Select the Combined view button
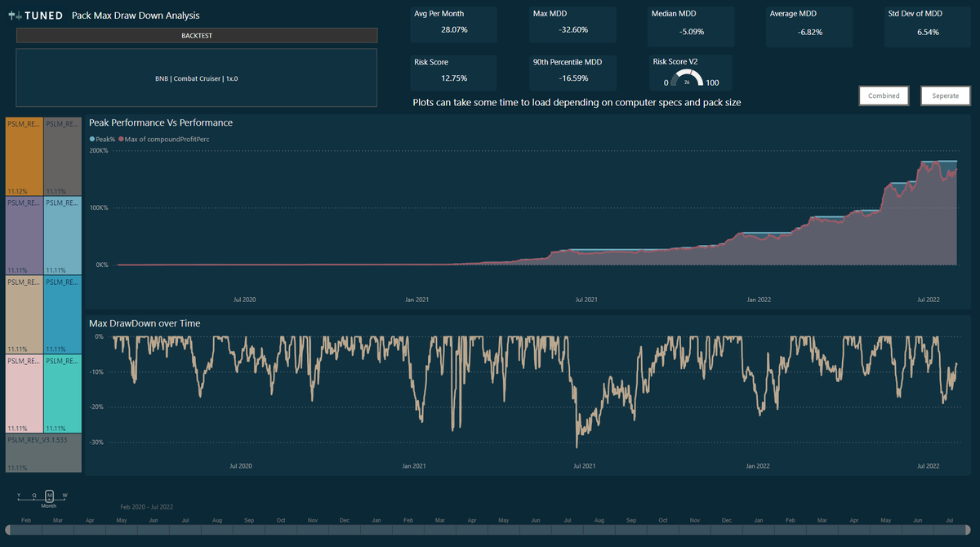This screenshot has height=547, width=980. [x=884, y=96]
